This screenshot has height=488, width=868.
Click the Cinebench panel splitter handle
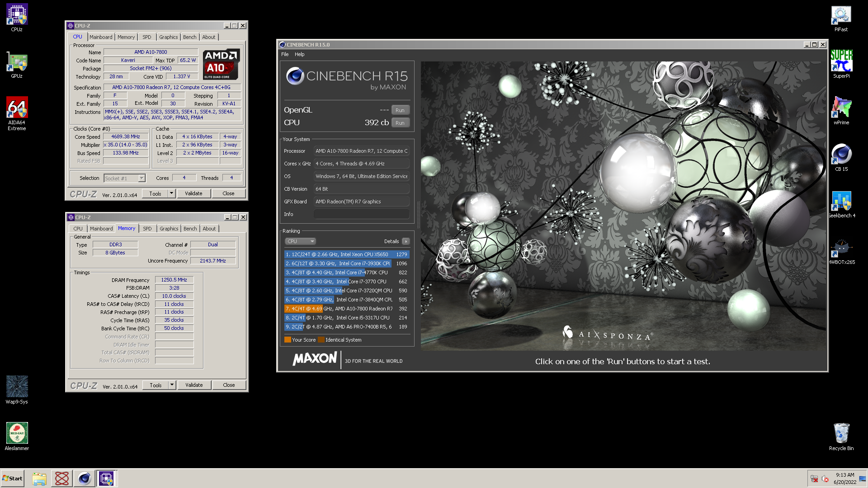click(418, 215)
